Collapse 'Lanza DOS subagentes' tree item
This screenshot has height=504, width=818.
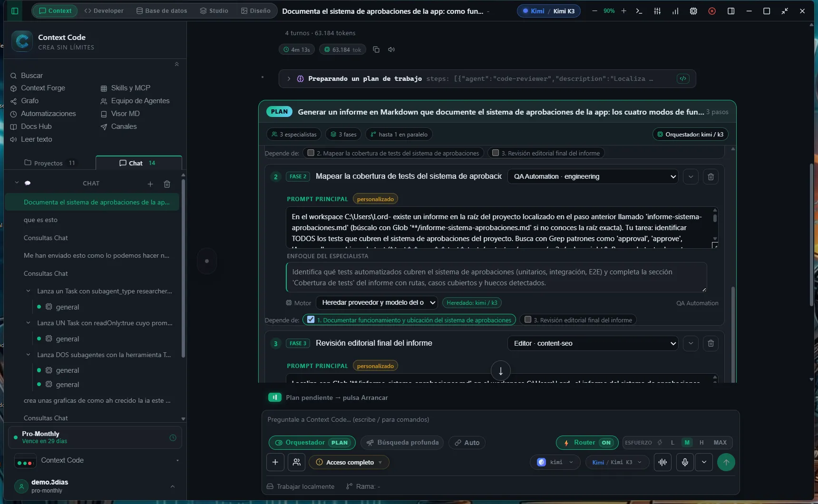[x=28, y=355]
